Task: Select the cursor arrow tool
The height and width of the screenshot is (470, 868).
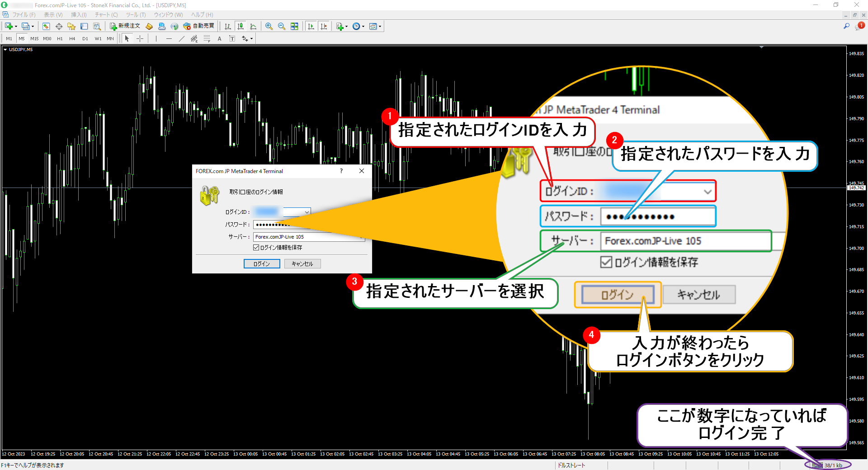Action: click(x=127, y=39)
